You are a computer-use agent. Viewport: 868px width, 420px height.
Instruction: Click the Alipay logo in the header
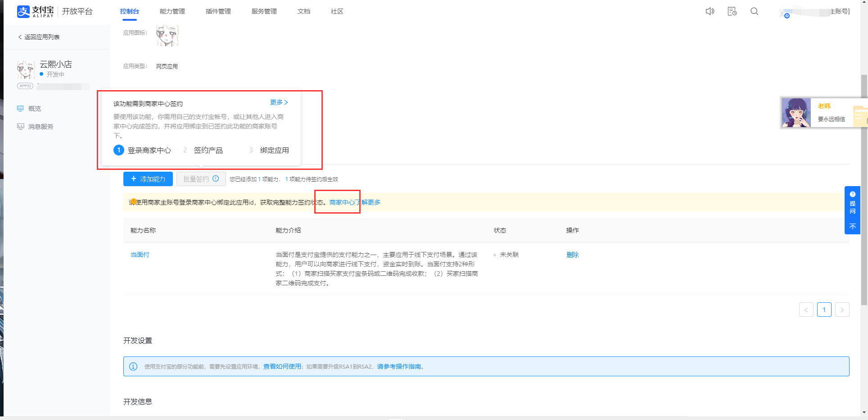(35, 11)
